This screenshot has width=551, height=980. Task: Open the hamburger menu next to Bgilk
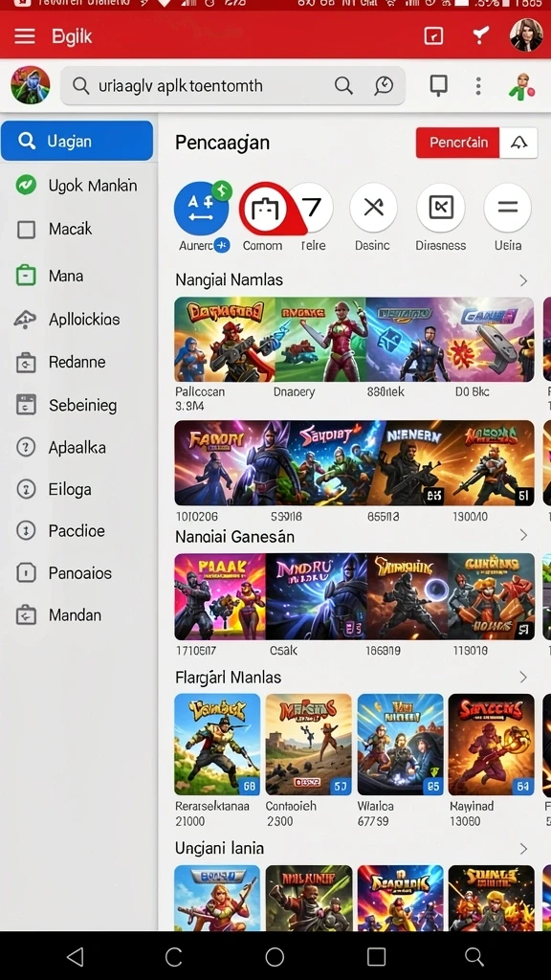click(24, 36)
